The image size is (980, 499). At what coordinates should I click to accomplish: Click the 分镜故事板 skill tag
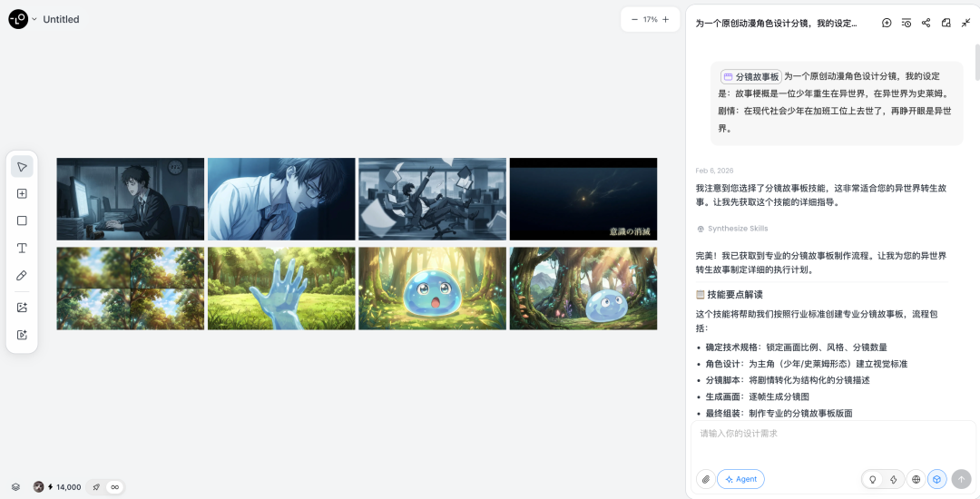[750, 77]
